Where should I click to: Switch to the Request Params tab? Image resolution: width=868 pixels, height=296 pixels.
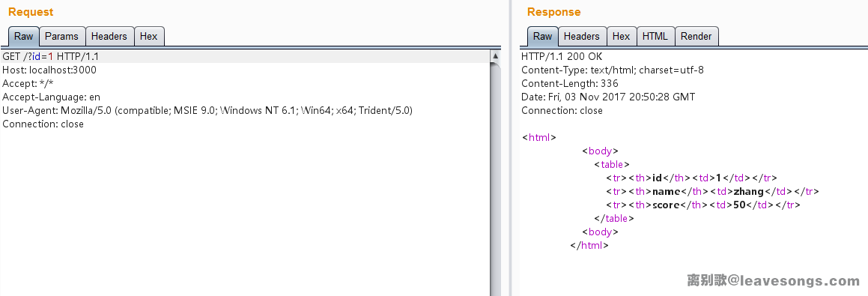point(62,36)
